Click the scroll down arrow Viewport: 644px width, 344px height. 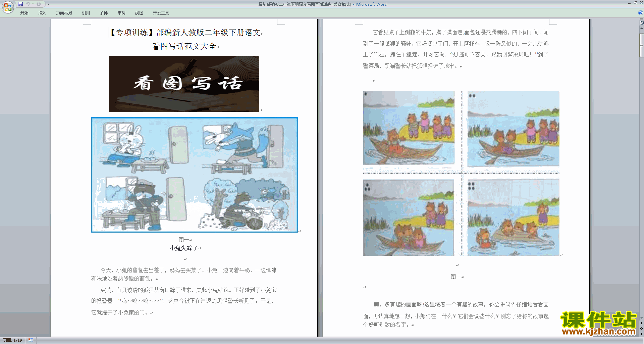[642, 318]
